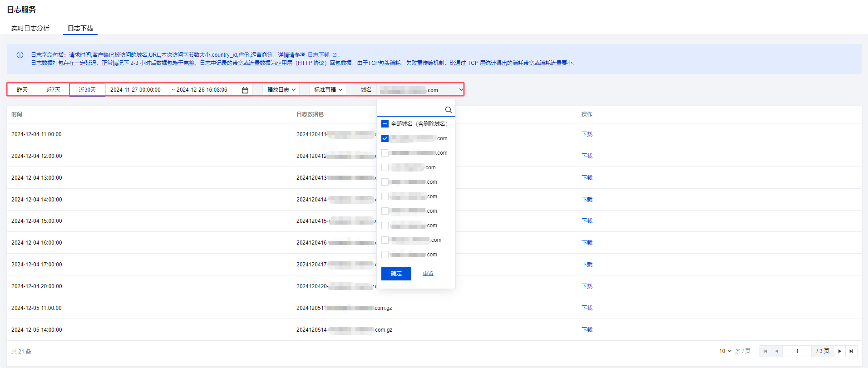Switch to the 实时日志分析 tab

(x=30, y=28)
